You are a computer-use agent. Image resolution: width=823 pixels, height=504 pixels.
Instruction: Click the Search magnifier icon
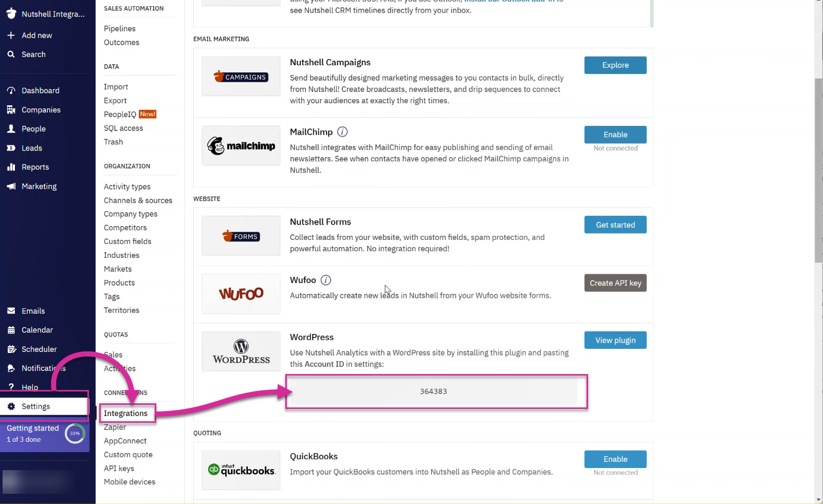tap(11, 54)
